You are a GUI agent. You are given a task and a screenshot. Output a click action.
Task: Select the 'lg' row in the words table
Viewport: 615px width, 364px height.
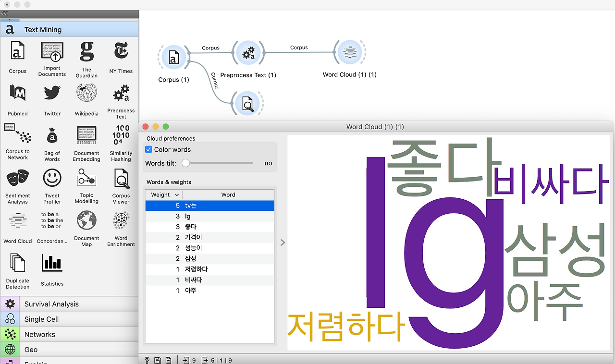click(x=210, y=216)
